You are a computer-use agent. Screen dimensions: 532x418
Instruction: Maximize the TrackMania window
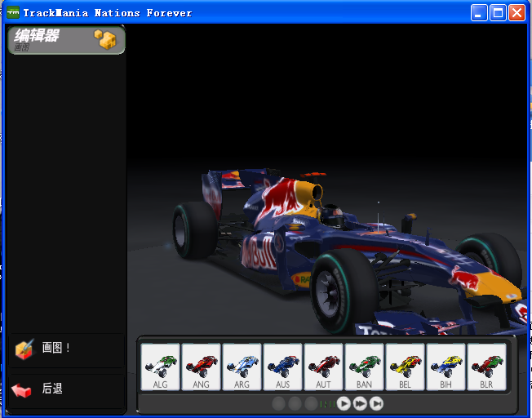click(x=498, y=13)
